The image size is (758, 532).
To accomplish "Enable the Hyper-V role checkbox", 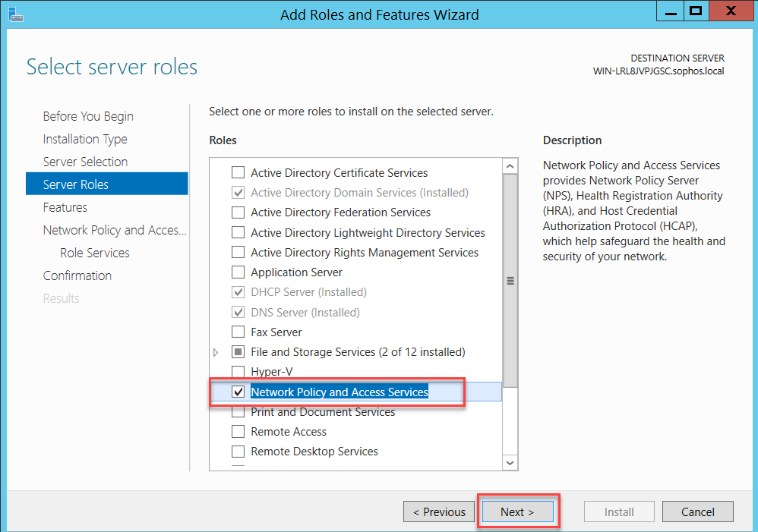I will (238, 372).
